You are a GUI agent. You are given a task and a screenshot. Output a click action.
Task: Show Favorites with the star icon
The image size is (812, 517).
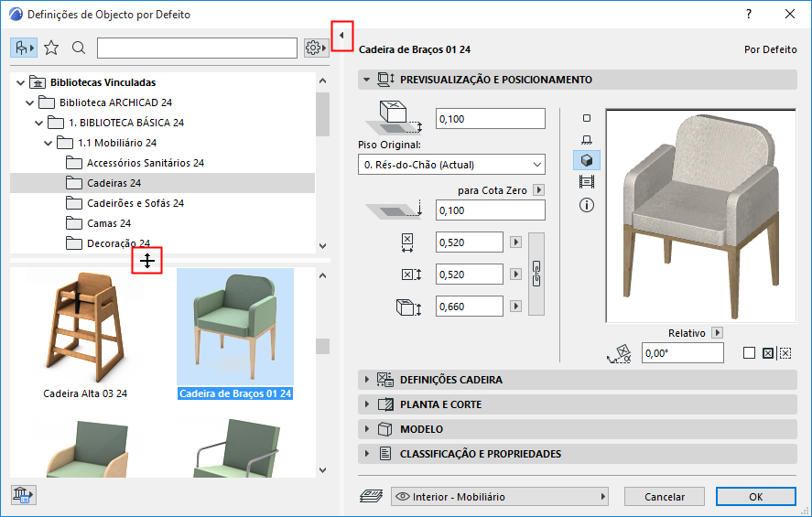(51, 48)
